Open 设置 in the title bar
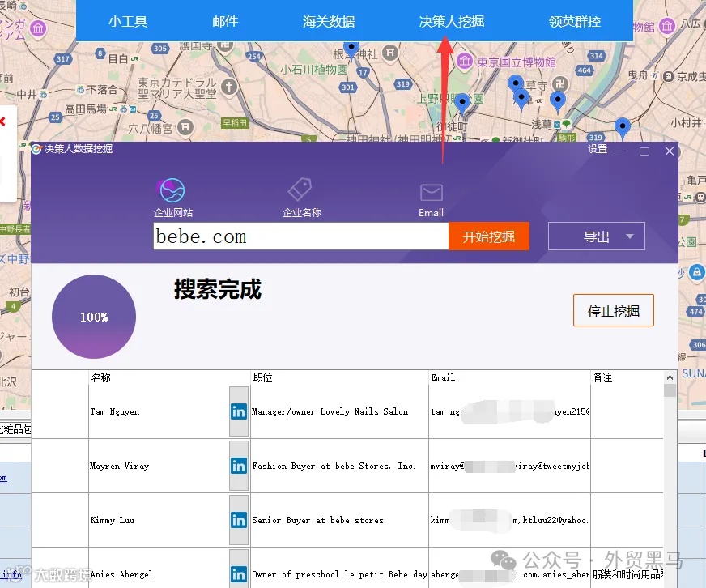Viewport: 706px width, 588px height. click(598, 149)
